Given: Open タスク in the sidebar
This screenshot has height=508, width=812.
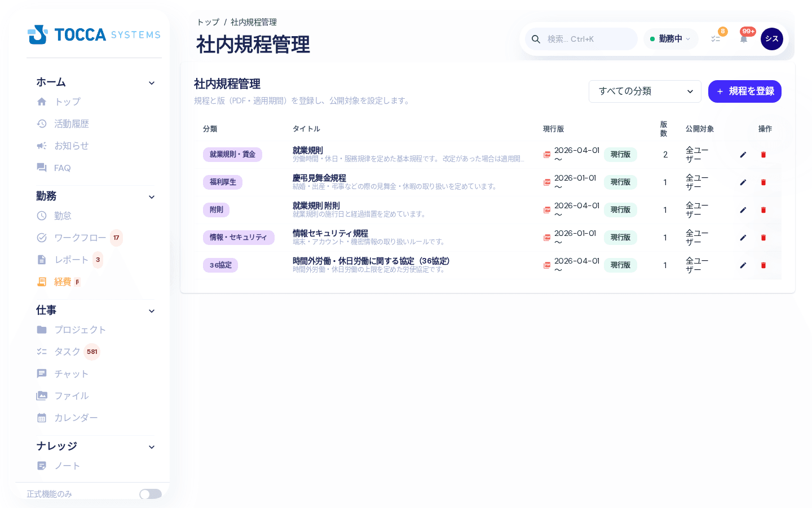Looking at the screenshot, I should 68,352.
